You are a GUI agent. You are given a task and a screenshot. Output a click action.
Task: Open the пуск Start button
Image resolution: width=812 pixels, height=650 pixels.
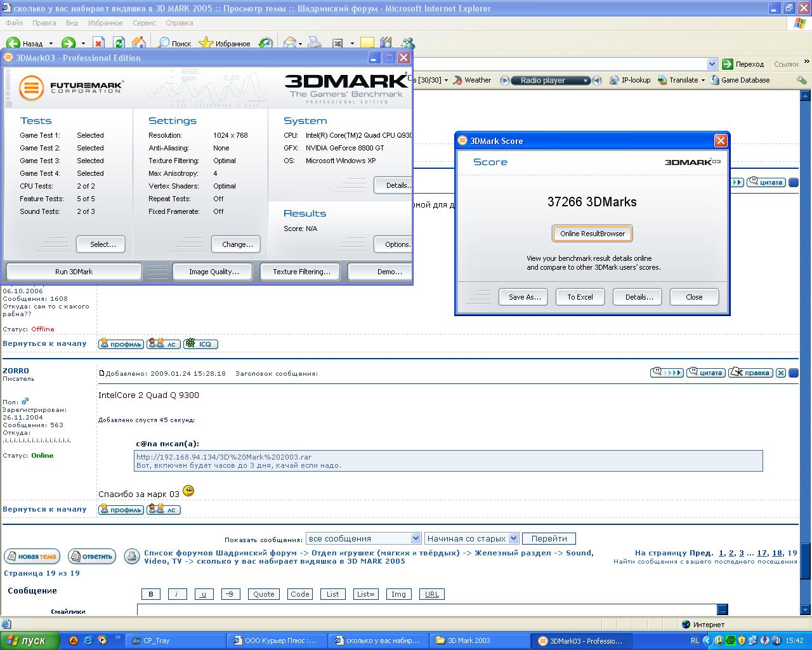point(30,640)
